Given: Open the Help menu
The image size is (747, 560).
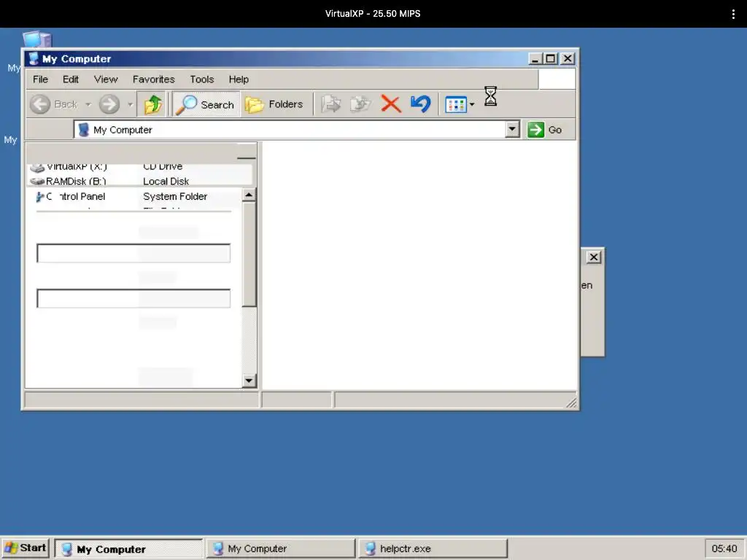Looking at the screenshot, I should pos(239,79).
